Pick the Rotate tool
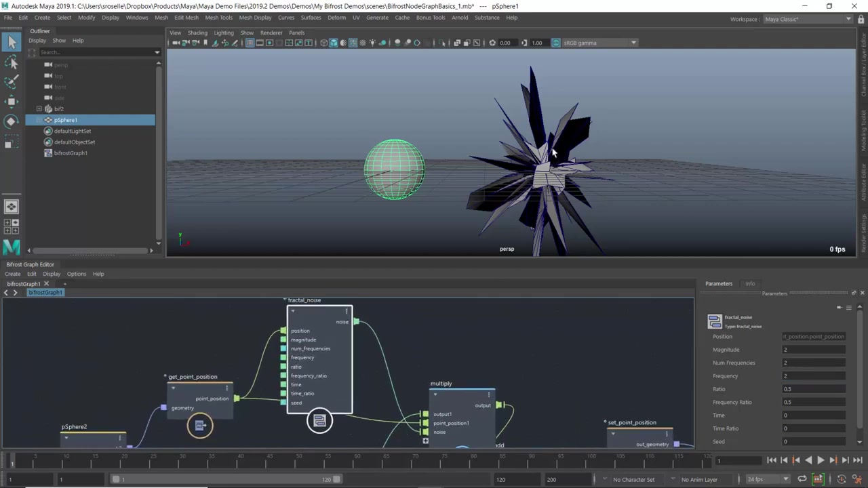This screenshot has height=488, width=868. [x=12, y=121]
